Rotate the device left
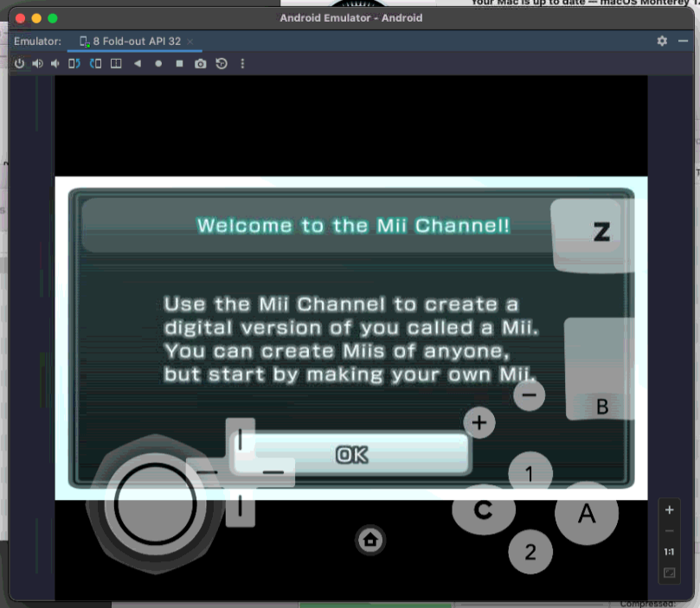 [74, 63]
